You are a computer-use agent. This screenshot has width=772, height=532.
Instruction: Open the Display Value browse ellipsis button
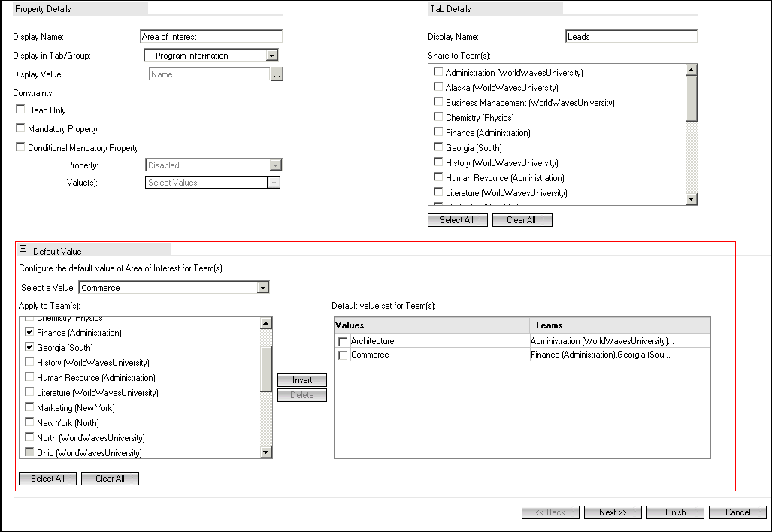click(277, 74)
